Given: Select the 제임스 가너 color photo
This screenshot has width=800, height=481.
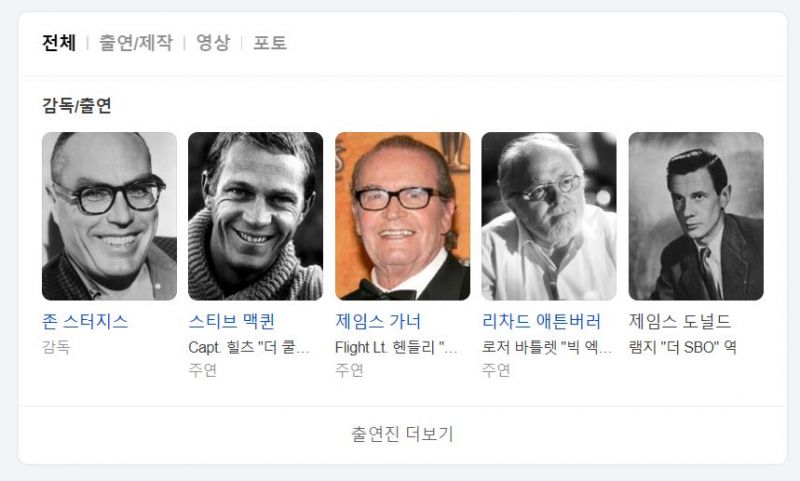Looking at the screenshot, I should pos(403,216).
